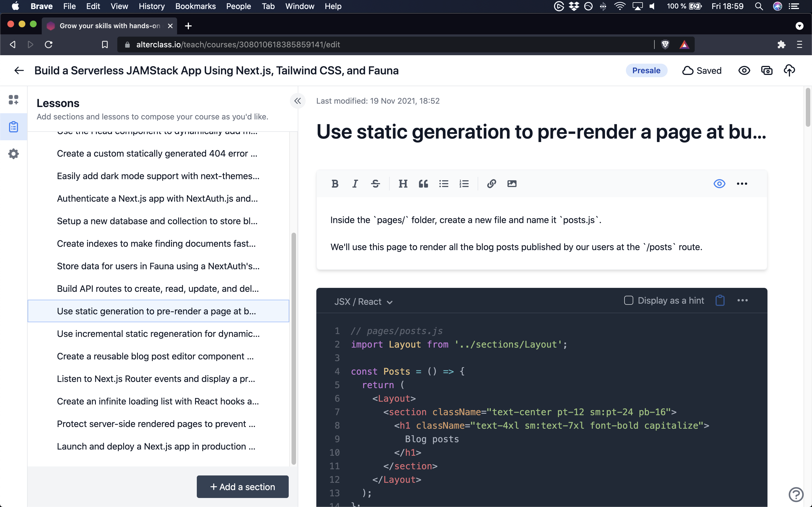Select the 'Use incremental static regeneration' lesson
The height and width of the screenshot is (507, 812).
[158, 334]
